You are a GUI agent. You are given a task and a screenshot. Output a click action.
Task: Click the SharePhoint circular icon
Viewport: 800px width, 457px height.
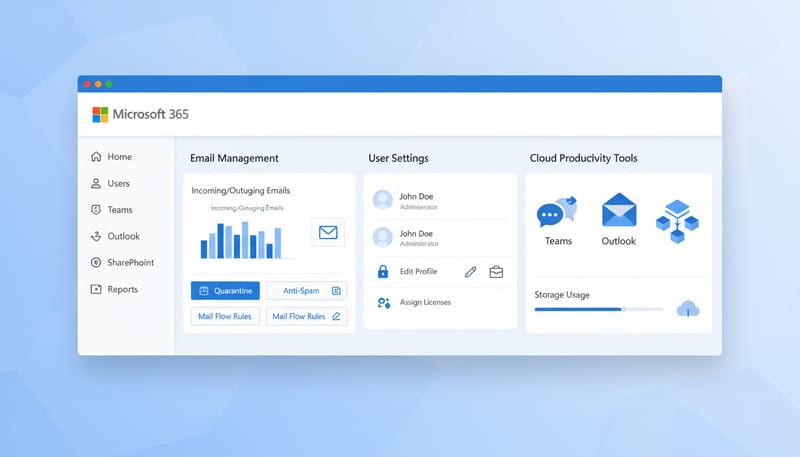[96, 263]
